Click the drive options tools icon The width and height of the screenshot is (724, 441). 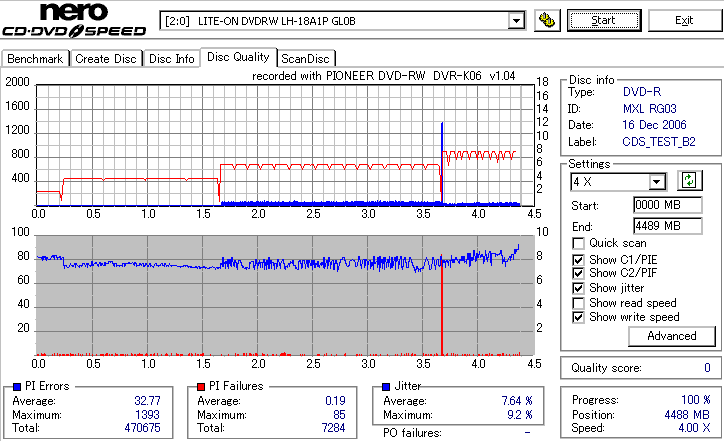[x=547, y=20]
